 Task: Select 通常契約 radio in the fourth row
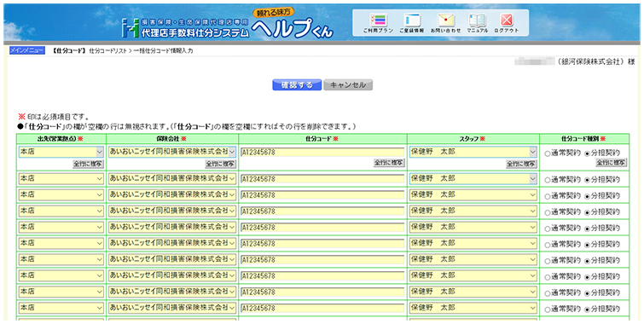pos(548,212)
